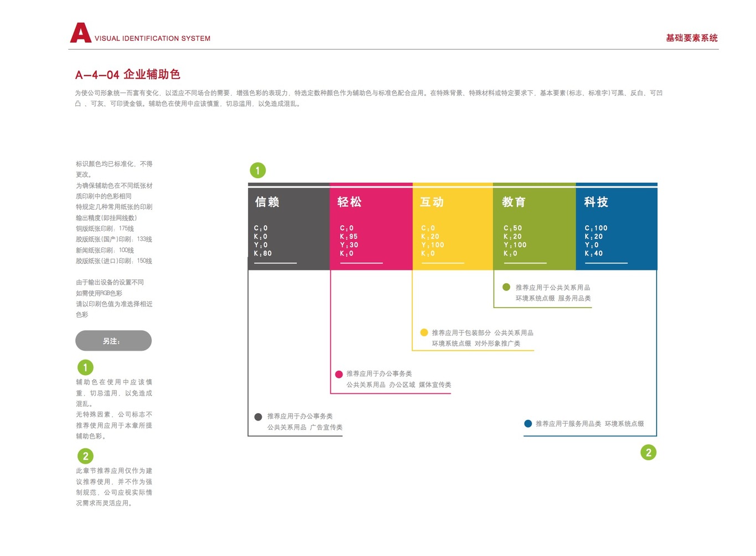Click the 推荐应用于服务用品类 环境系统点缀 text
The height and width of the screenshot is (556, 756).
point(590,424)
